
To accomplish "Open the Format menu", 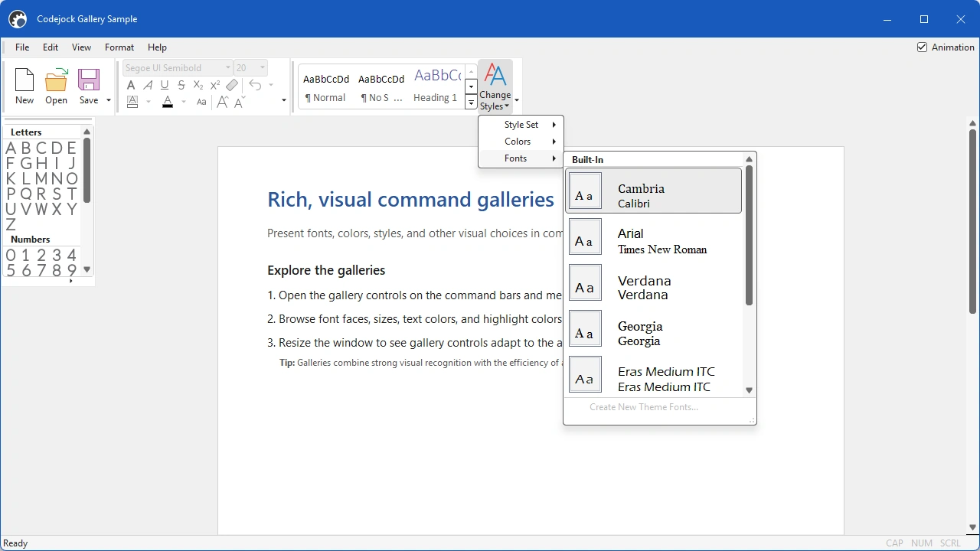I will [119, 47].
